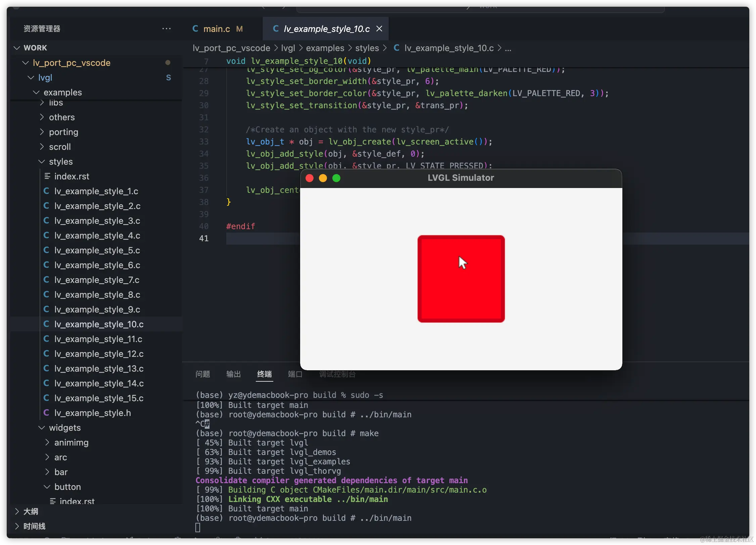756x545 pixels.
Task: Expand the porting folder
Action: [42, 132]
